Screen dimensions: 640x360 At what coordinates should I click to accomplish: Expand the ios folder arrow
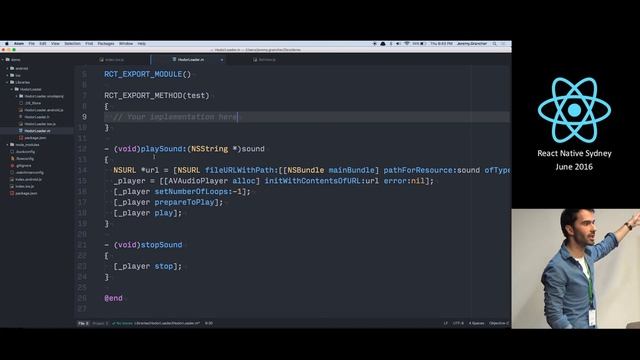click(x=7, y=76)
